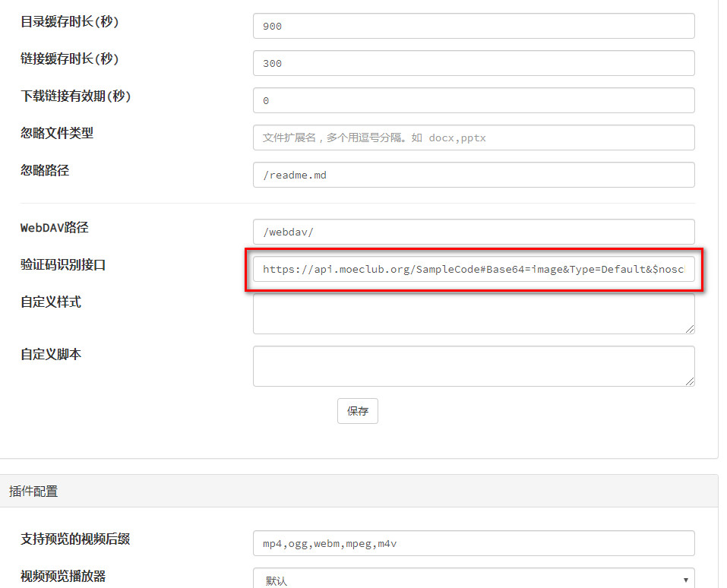Click the 忽略文件类型 label
727x588 pixels.
click(57, 133)
